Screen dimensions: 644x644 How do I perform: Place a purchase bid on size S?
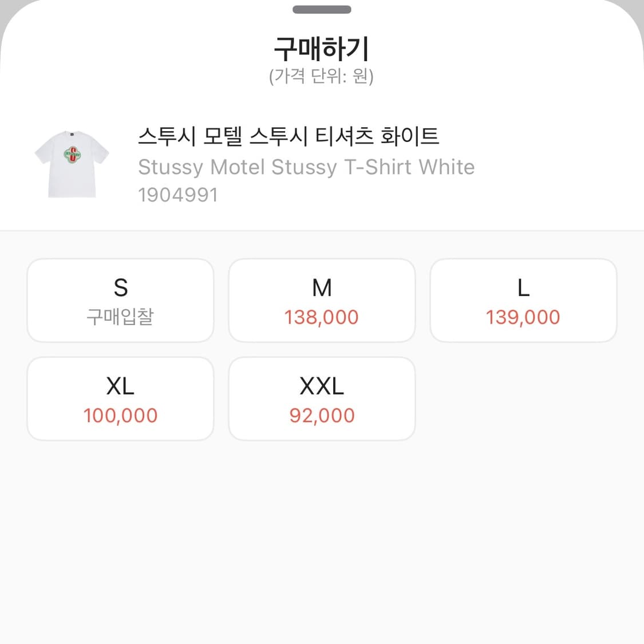(x=120, y=300)
